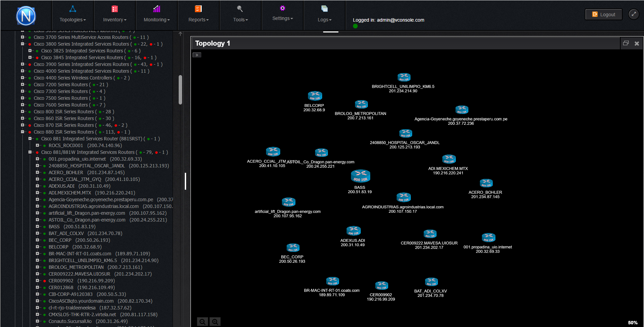Click the panel splitter handle
644x327 pixels.
tap(185, 181)
